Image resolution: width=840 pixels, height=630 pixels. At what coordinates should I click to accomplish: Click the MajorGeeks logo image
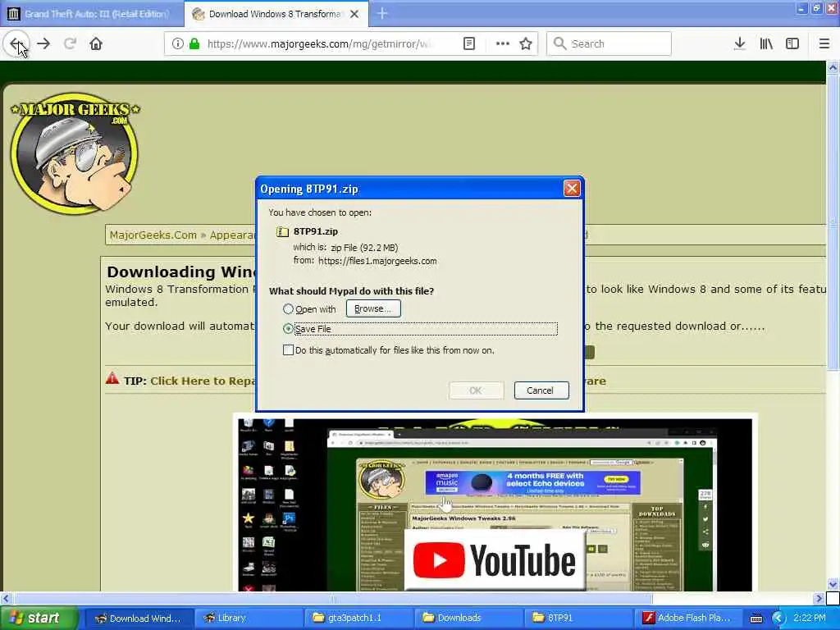75,153
